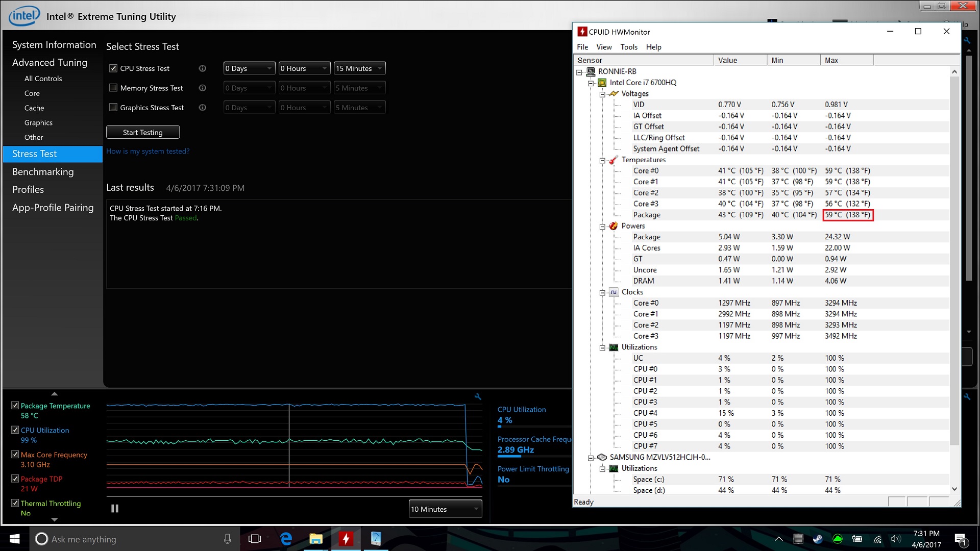The height and width of the screenshot is (551, 980).
Task: Go to Benchmarking section
Action: 43,172
